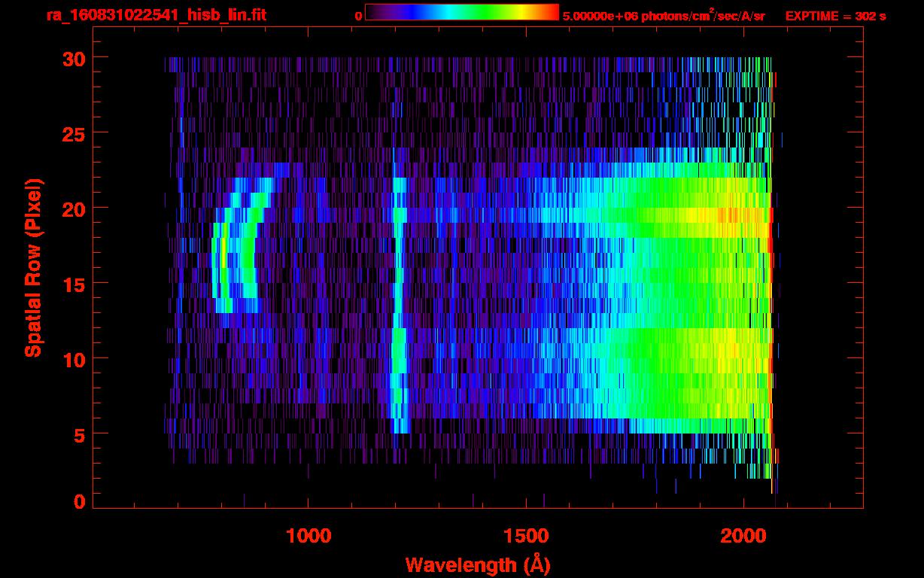Click the y-axis tick label 0
Screen dimensions: 924x578
(x=78, y=501)
